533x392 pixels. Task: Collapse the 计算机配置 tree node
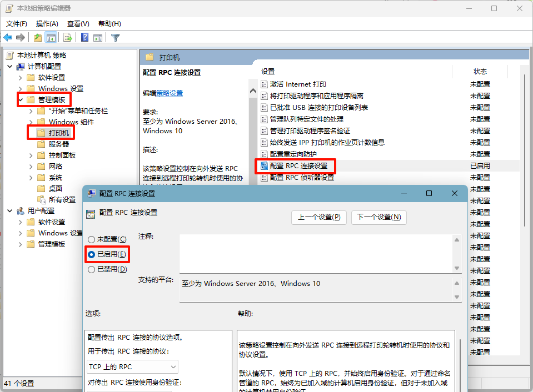click(10, 67)
